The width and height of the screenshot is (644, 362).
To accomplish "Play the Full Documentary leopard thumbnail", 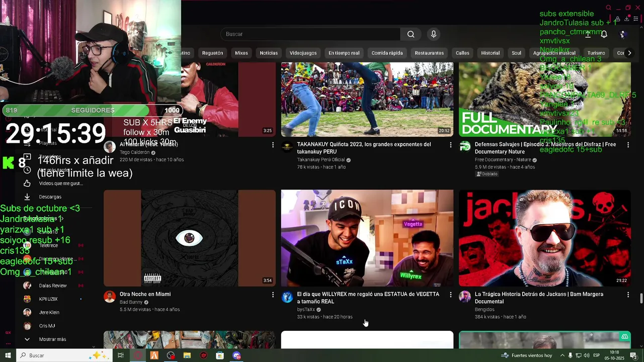I will pos(545,99).
